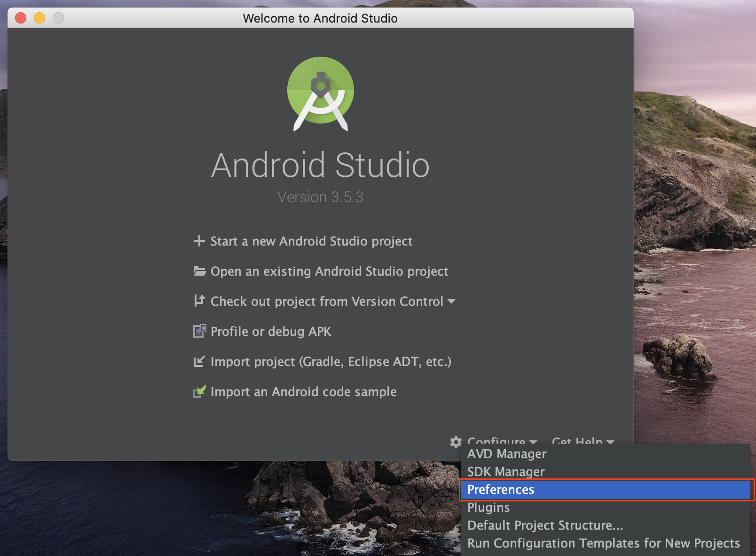
Task: Click the version control checkout icon
Action: (200, 301)
